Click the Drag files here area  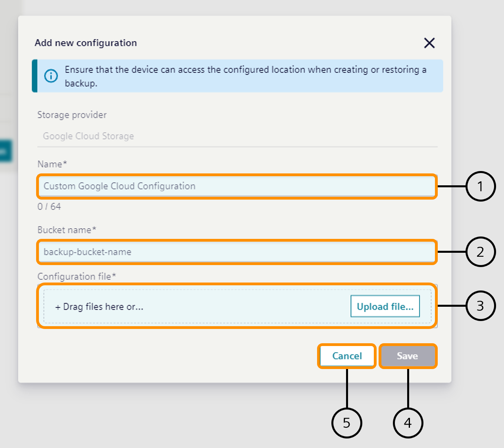point(99,306)
